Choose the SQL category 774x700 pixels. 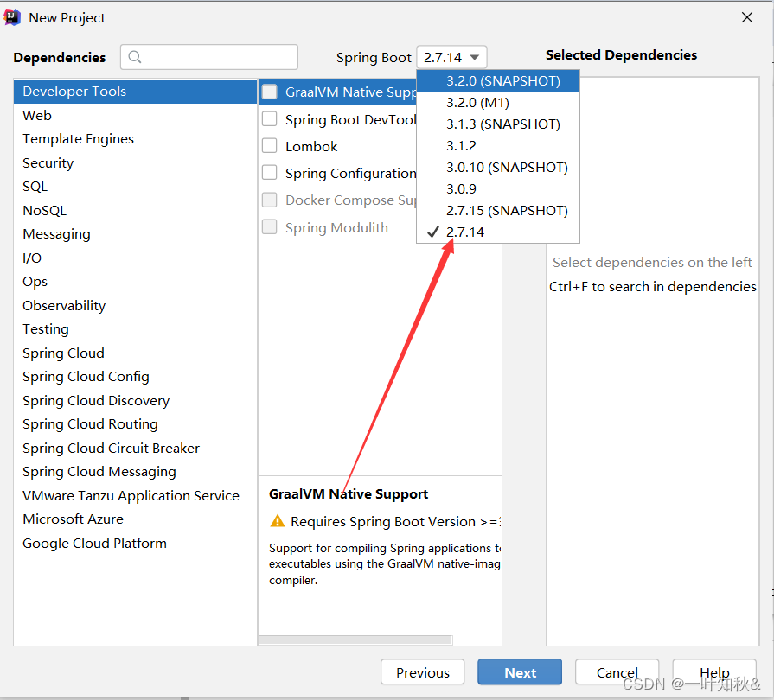135,187
